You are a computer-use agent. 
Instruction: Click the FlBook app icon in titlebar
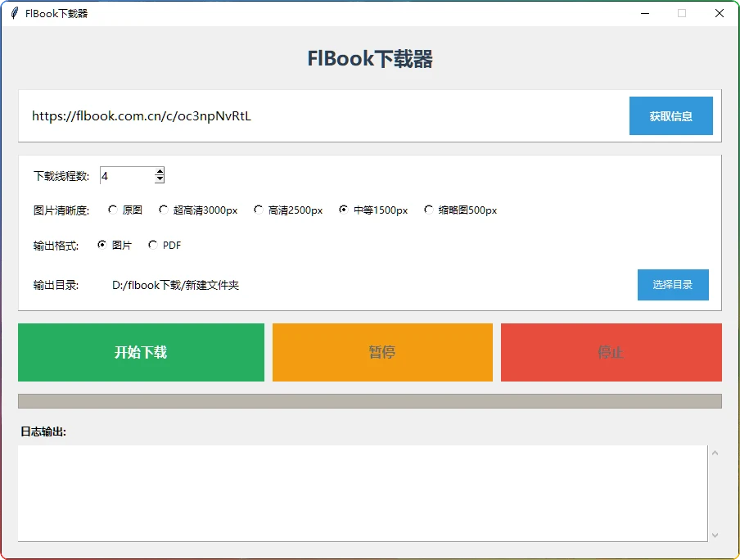(13, 12)
